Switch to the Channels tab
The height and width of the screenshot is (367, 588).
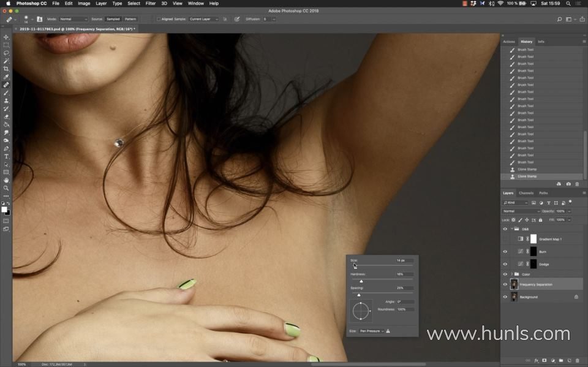coord(526,193)
